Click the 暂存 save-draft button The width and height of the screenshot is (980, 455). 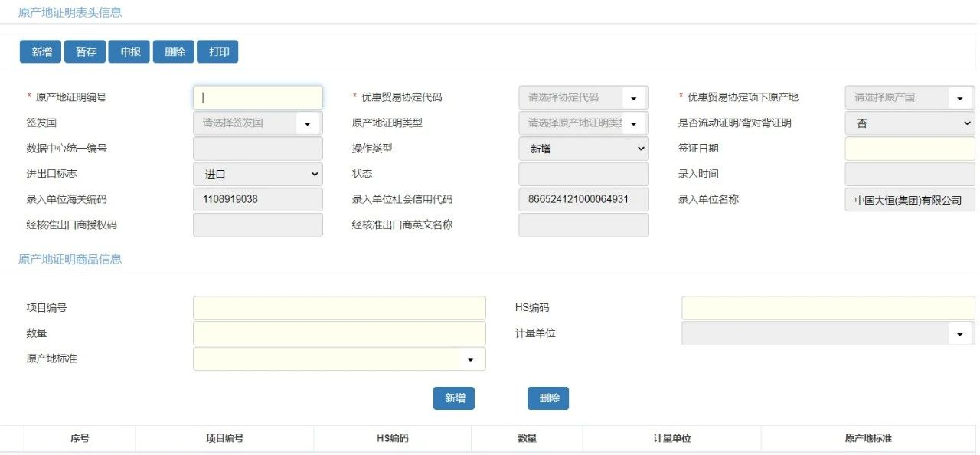point(86,51)
